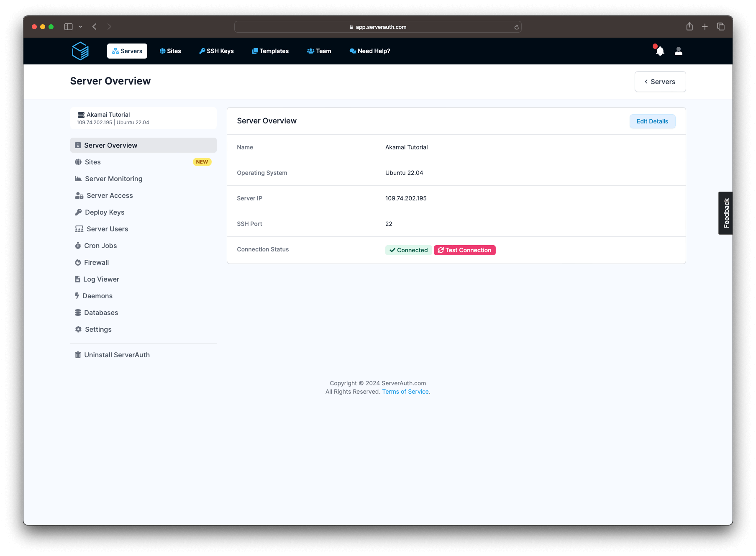The width and height of the screenshot is (756, 556).
Task: Open server Settings in sidebar
Action: coord(144,329)
